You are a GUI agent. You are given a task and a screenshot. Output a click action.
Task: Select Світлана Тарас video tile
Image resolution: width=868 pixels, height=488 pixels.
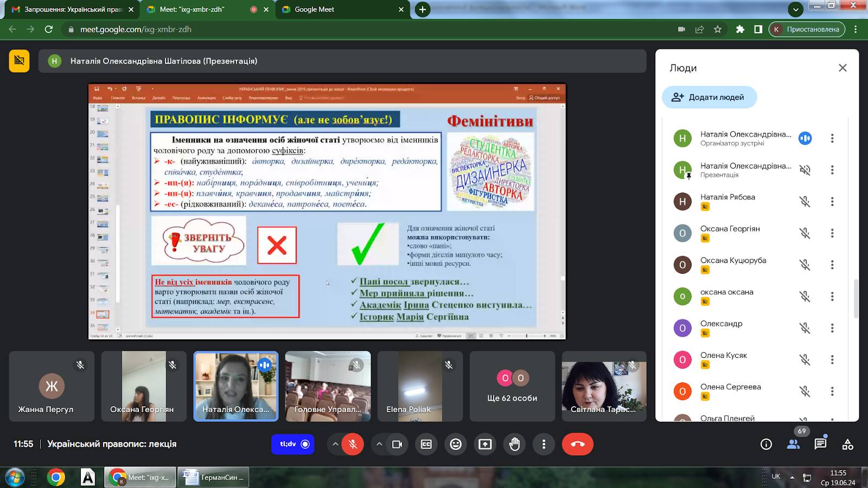click(604, 386)
